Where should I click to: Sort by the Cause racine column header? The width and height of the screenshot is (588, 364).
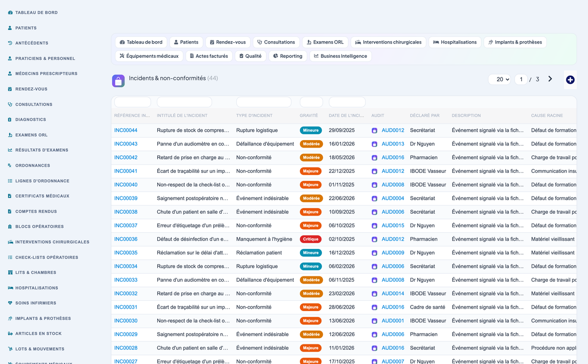547,116
